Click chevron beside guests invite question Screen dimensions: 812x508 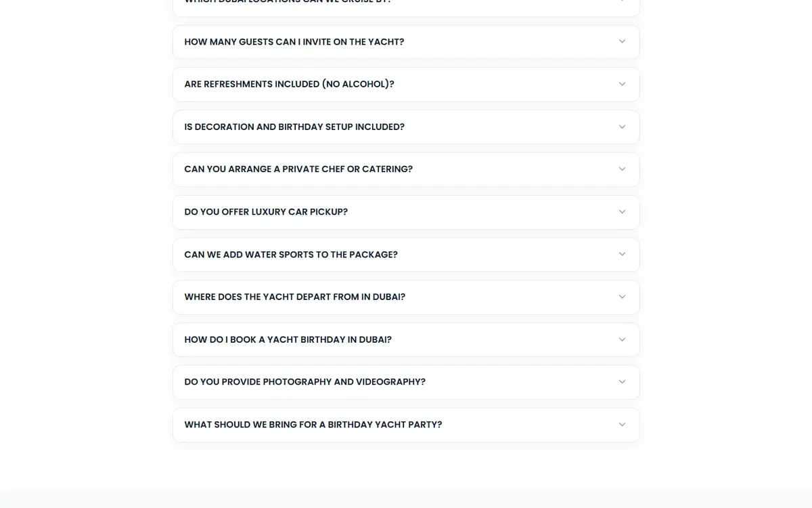pos(622,41)
